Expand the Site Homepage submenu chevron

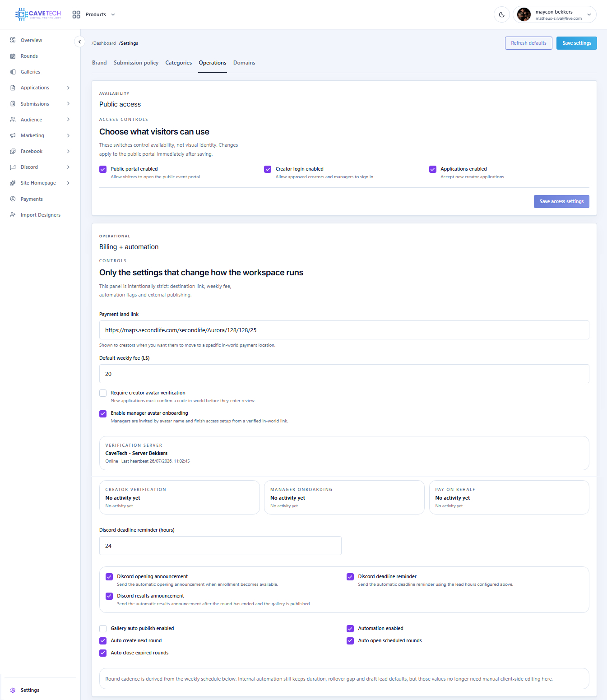coord(68,183)
